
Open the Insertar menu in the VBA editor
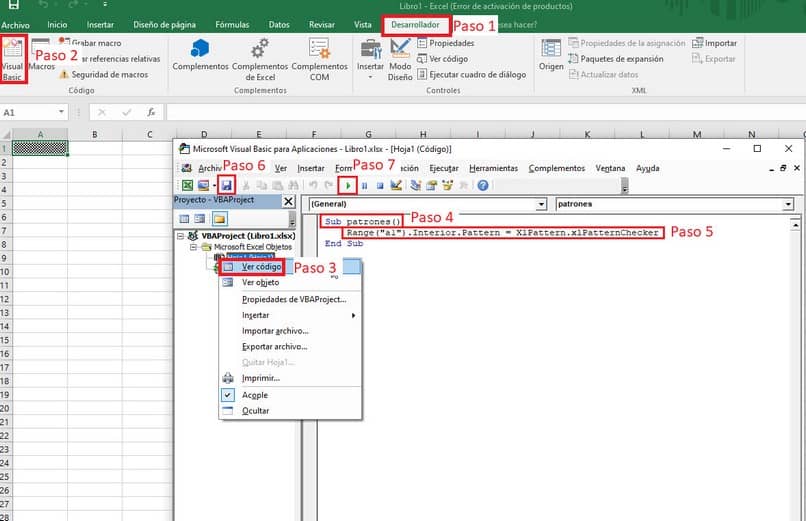311,169
